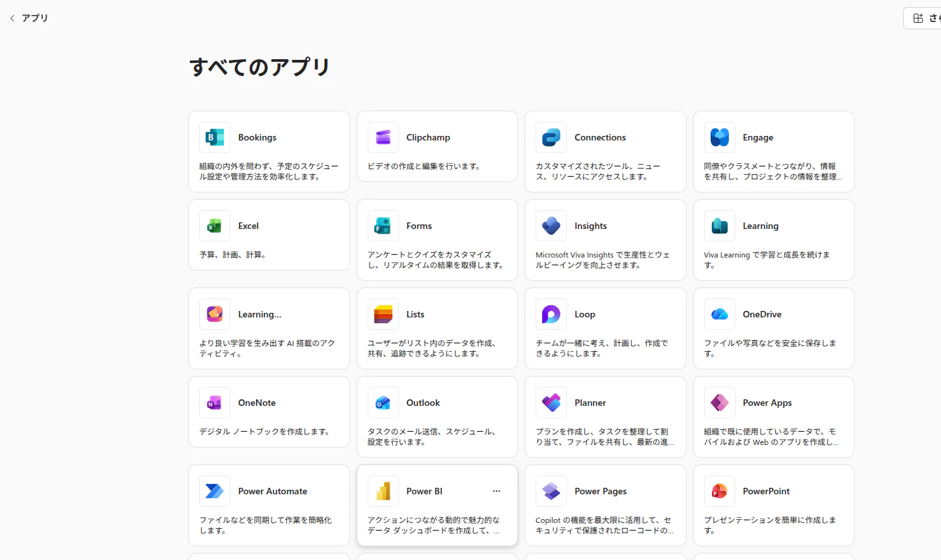Select the Clipchamp app name
This screenshot has height=560, width=941.
(x=428, y=137)
